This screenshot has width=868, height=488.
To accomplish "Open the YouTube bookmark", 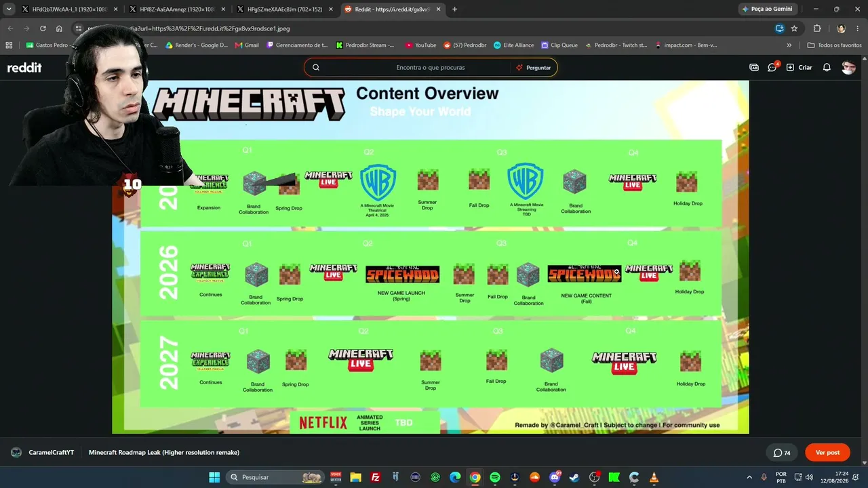I will click(420, 45).
